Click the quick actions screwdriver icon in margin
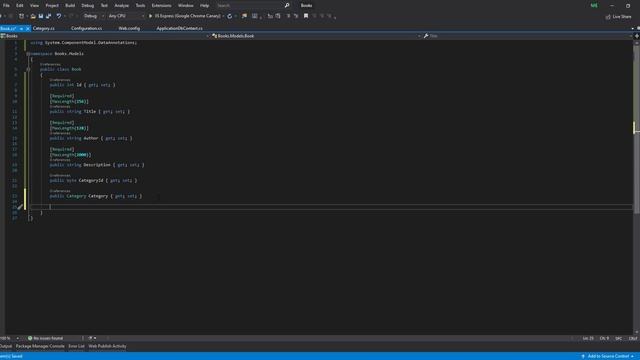Viewport: 640px width, 360px height. [x=20, y=207]
